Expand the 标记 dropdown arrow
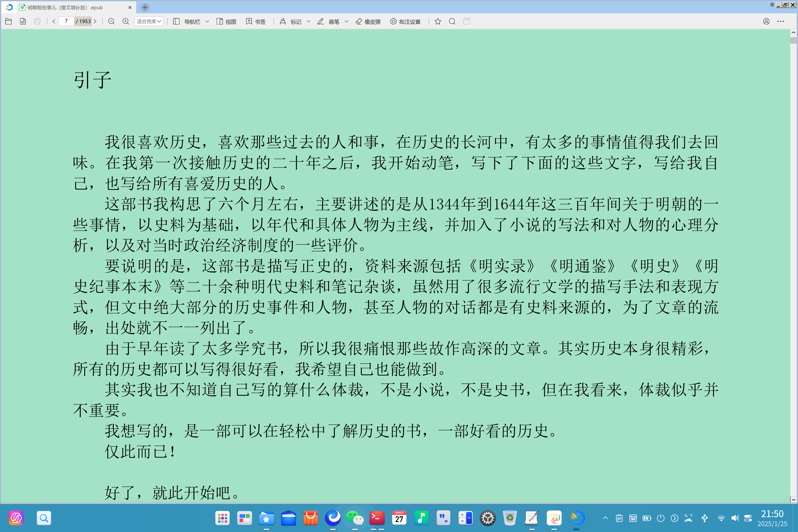The height and width of the screenshot is (532, 798). (x=308, y=21)
